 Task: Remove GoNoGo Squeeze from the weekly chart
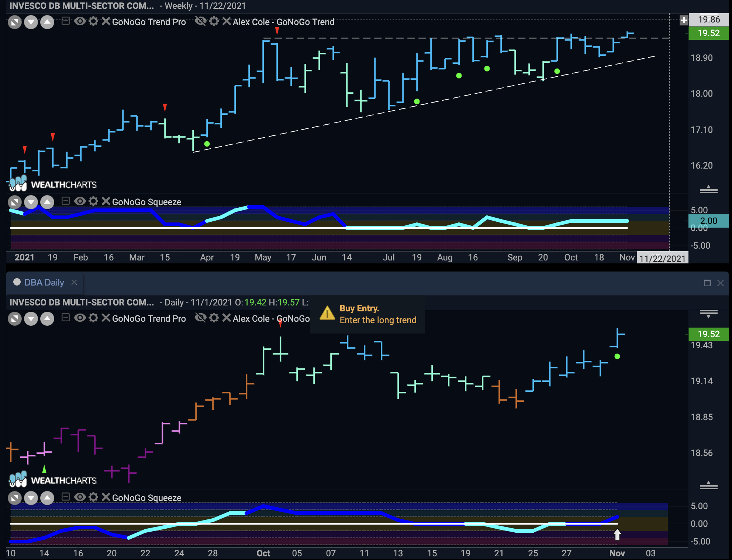click(x=106, y=201)
